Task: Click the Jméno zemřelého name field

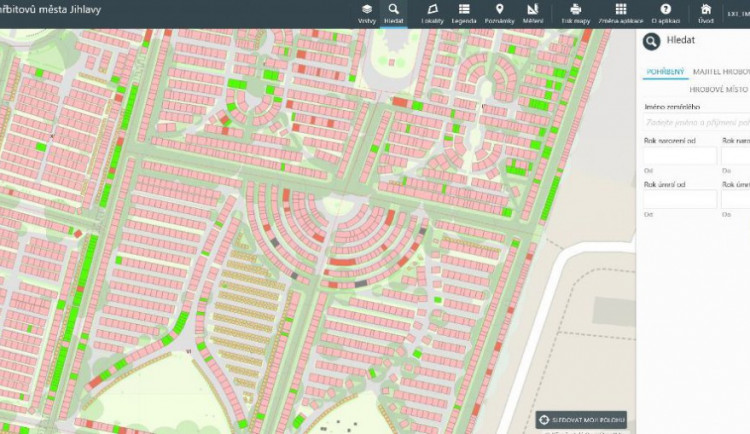Action: [696, 121]
